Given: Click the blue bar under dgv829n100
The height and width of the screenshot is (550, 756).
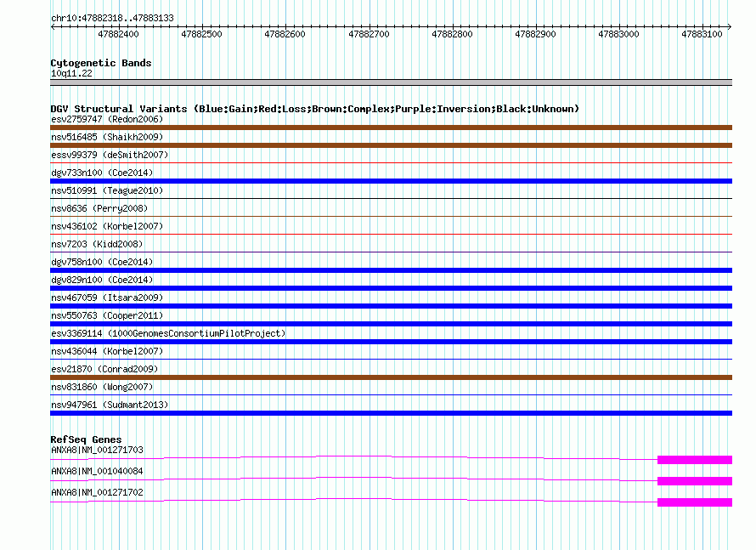Looking at the screenshot, I should [x=391, y=288].
